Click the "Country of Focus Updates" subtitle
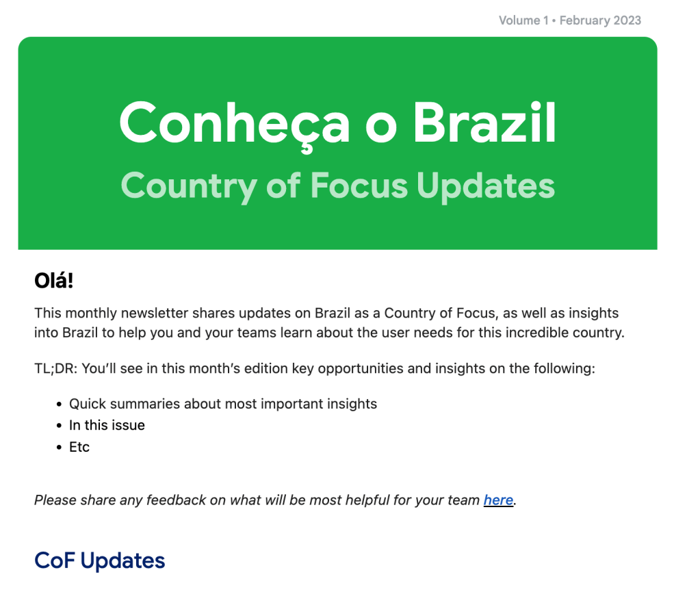 337,185
